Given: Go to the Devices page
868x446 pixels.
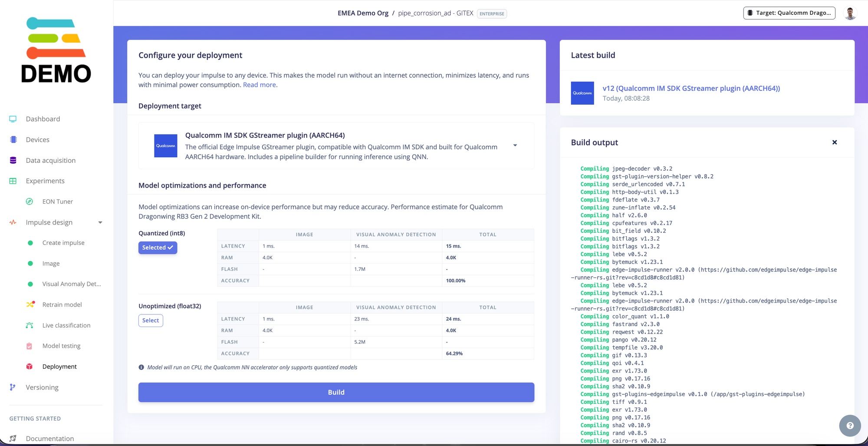Looking at the screenshot, I should click(38, 139).
